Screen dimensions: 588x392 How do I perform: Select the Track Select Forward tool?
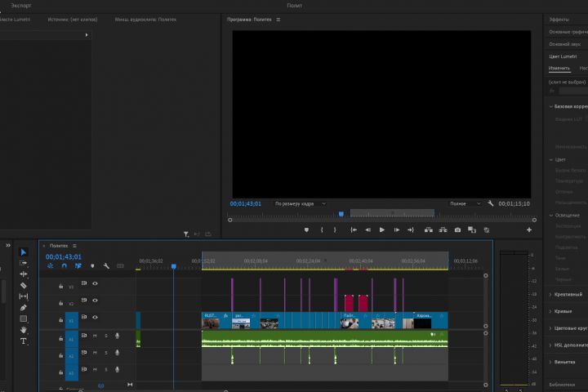[23, 263]
